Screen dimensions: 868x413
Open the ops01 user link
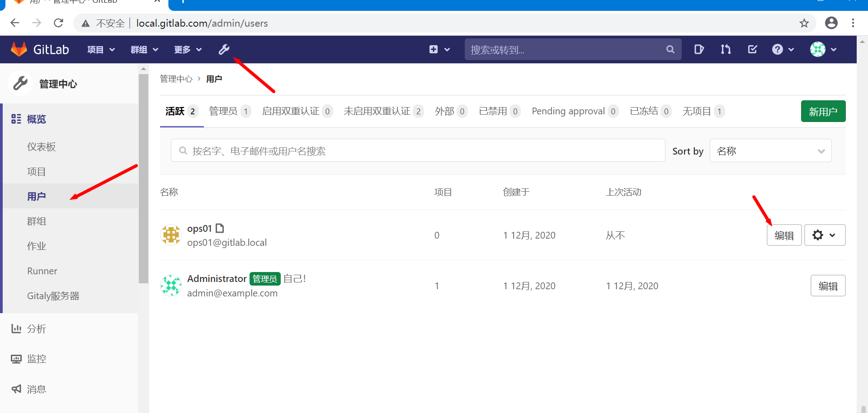(199, 228)
